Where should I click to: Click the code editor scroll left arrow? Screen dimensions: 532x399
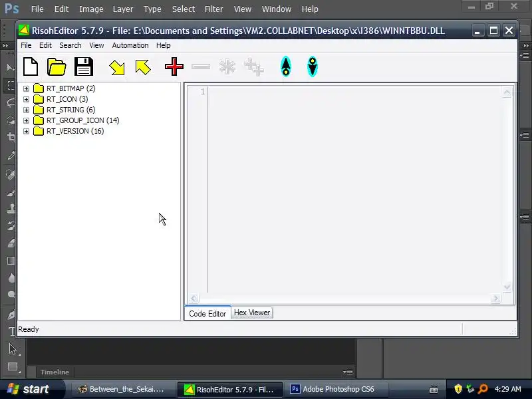coord(194,298)
